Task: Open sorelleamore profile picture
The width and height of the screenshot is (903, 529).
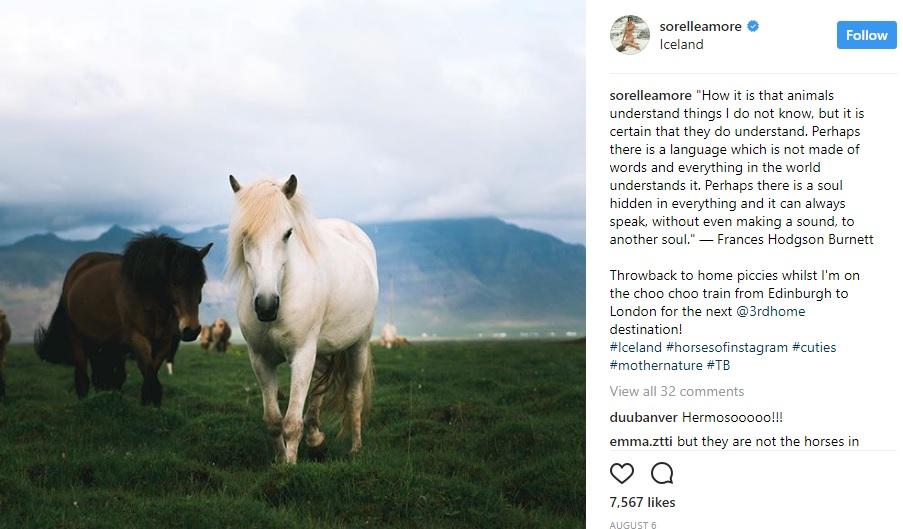Action: (629, 35)
